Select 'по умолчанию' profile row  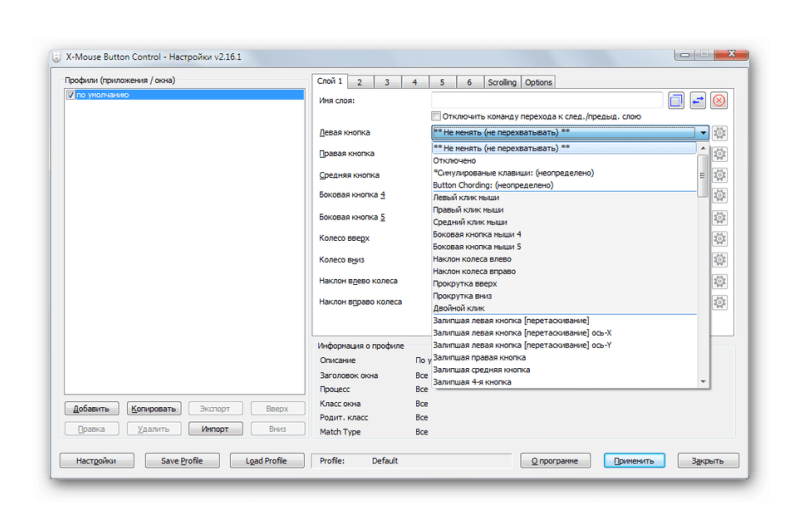coord(185,95)
